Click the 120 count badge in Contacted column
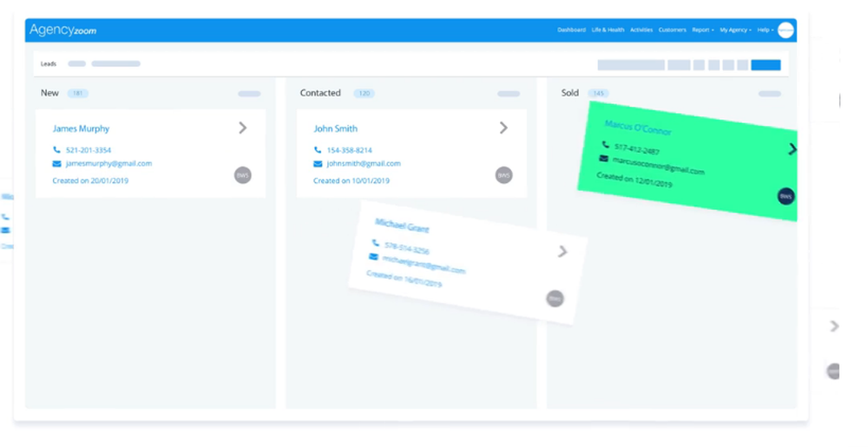 click(365, 94)
